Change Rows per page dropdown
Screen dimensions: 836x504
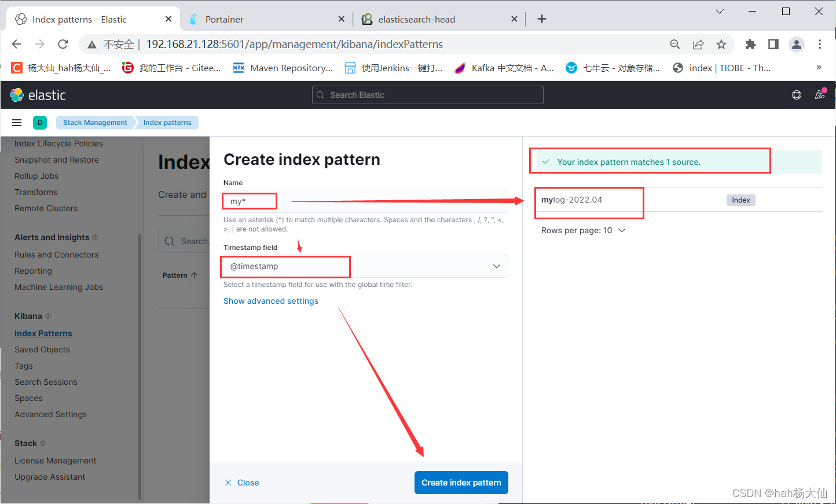583,230
